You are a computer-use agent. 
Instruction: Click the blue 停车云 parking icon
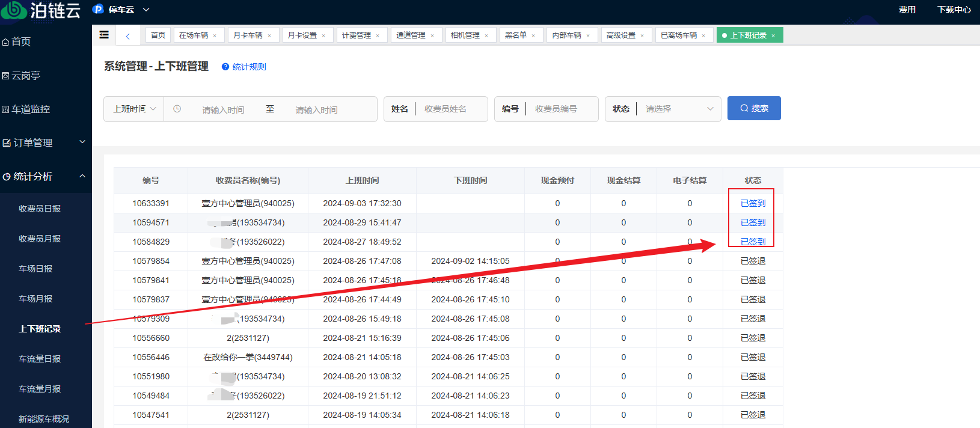(98, 9)
